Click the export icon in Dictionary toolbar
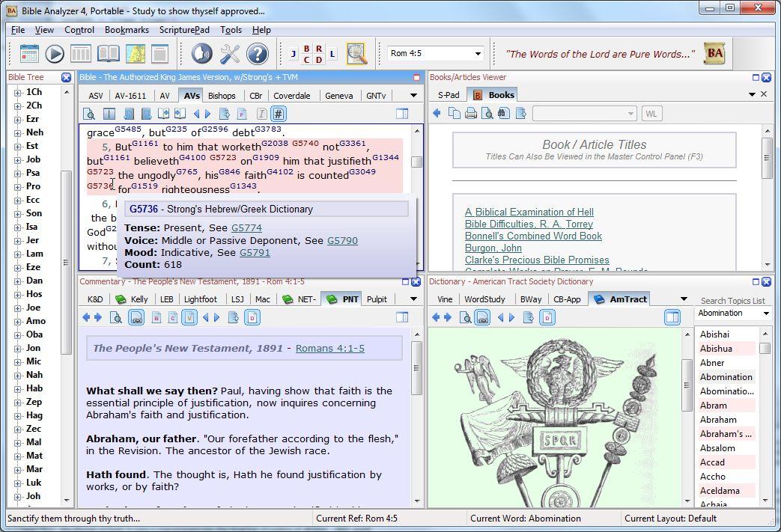 (529, 317)
